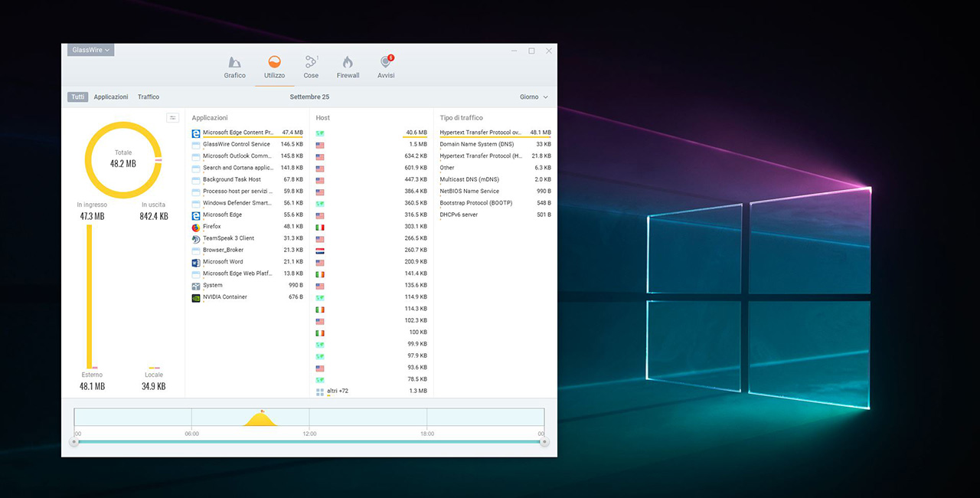The width and height of the screenshot is (980, 498).
Task: Click the Windows Defender SmartScreen icon
Action: [196, 203]
